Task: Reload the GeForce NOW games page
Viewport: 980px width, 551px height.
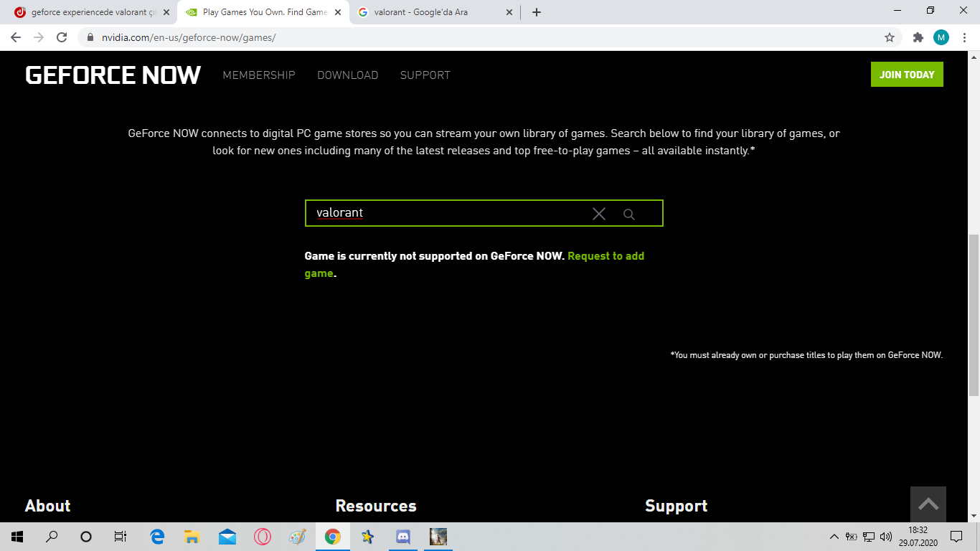Action: [x=62, y=37]
